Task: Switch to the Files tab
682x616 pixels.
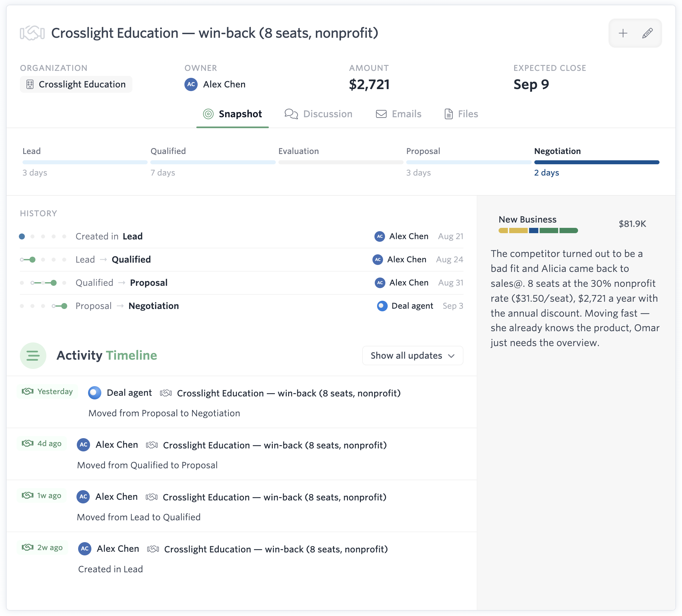Action: [461, 114]
